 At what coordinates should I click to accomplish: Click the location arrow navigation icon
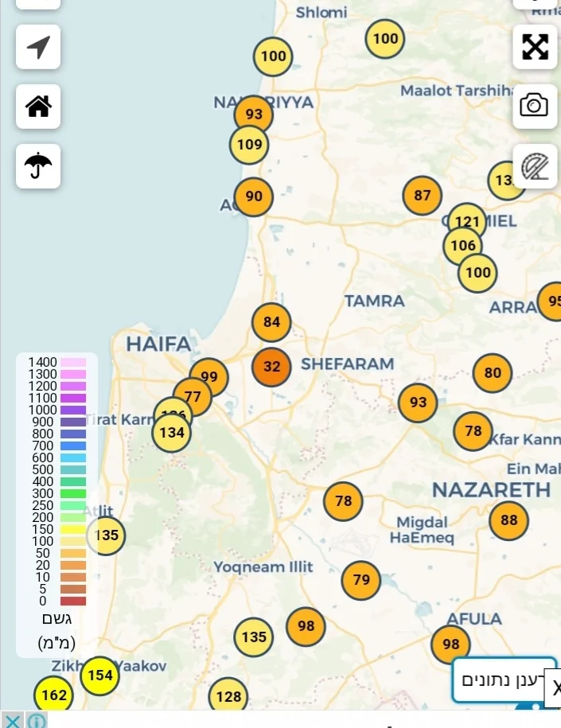click(38, 47)
